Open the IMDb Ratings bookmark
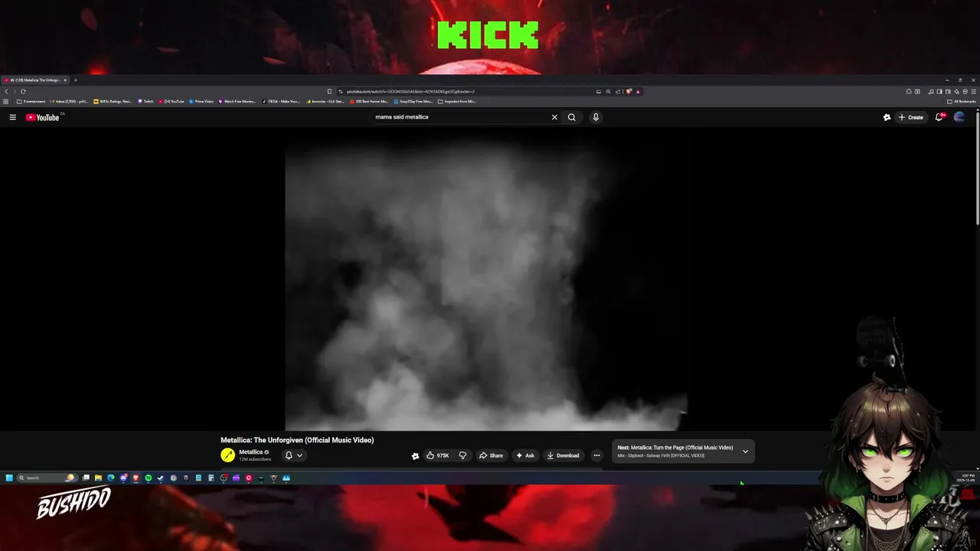The height and width of the screenshot is (551, 980). point(113,101)
